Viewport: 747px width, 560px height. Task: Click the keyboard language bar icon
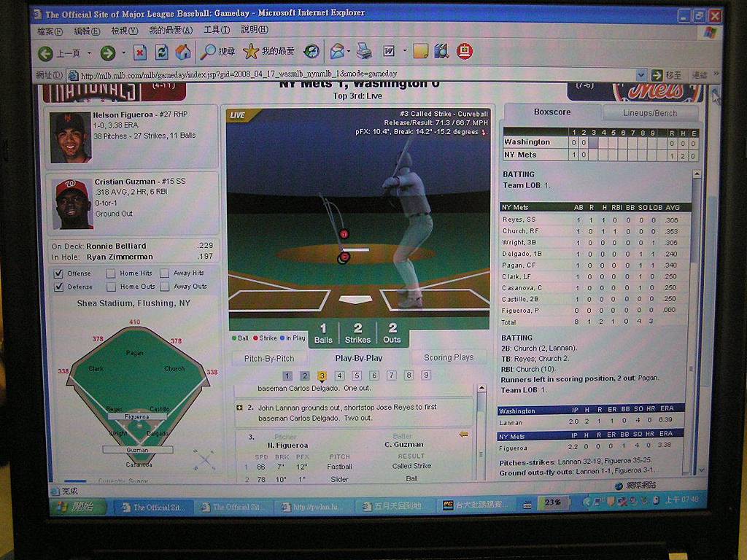point(527,505)
